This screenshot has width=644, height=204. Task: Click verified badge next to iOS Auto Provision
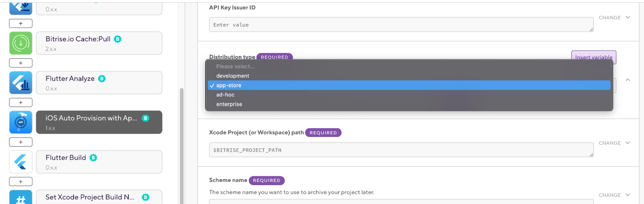click(146, 118)
